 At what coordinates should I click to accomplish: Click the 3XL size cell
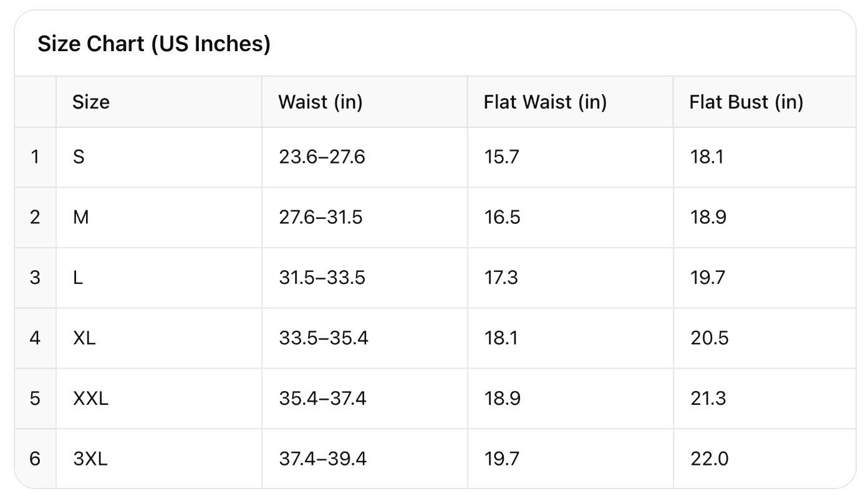[90, 459]
